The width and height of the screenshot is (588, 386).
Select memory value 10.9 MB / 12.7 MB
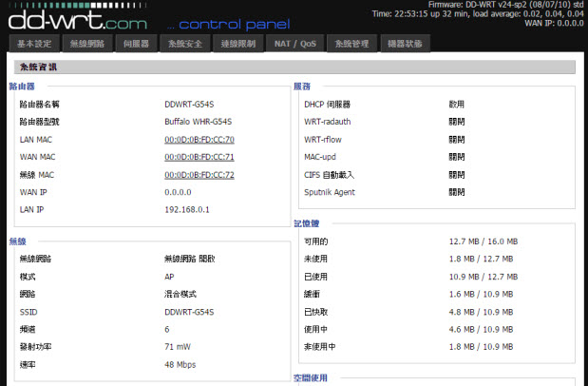[x=484, y=277]
